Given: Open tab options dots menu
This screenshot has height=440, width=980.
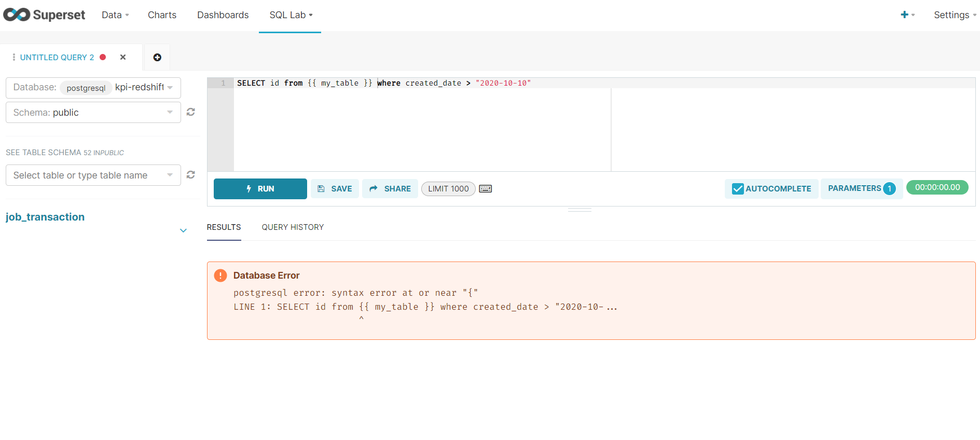Looking at the screenshot, I should (x=14, y=57).
